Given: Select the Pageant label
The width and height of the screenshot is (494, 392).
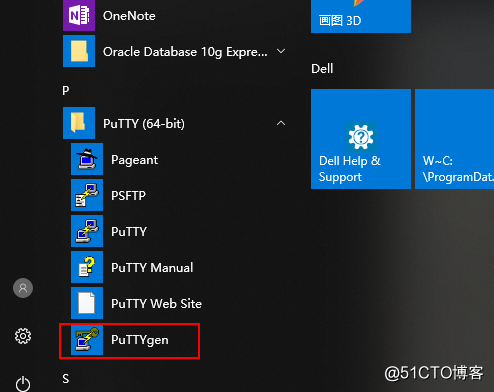Looking at the screenshot, I should pos(135,160).
